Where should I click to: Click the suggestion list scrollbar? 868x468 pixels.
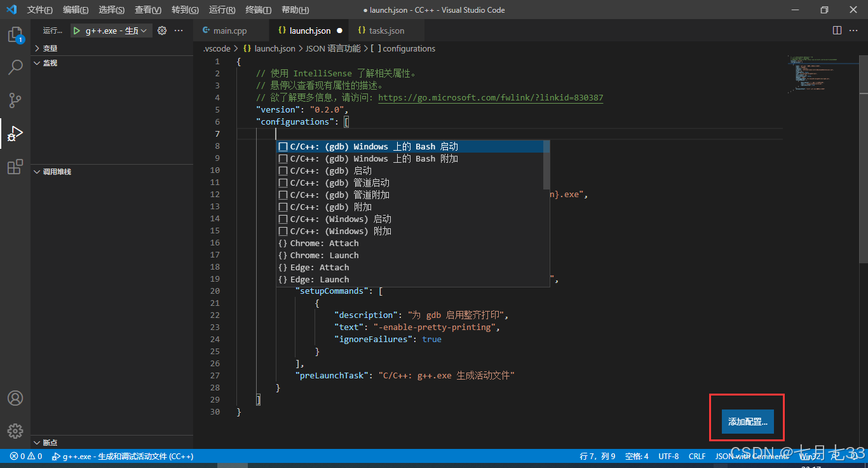546,165
